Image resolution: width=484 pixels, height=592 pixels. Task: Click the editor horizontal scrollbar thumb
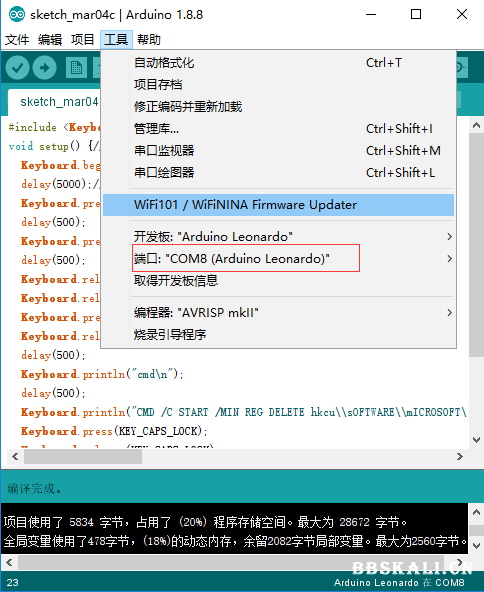tap(83, 456)
